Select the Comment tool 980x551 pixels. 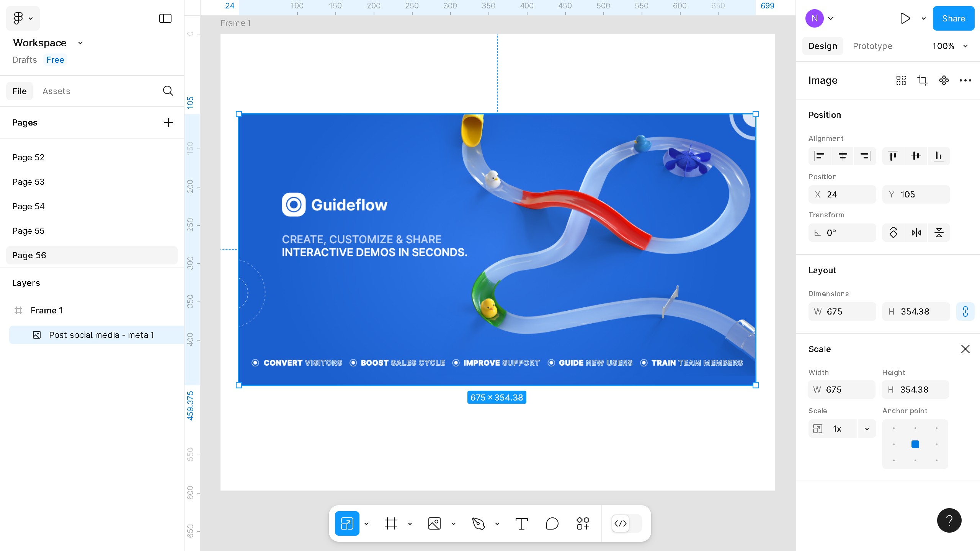(x=552, y=523)
